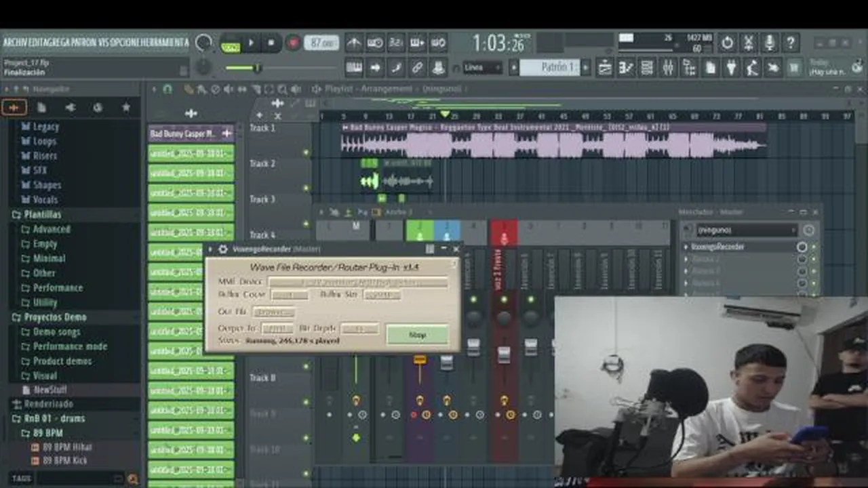Open the (ninguno) mixer preset dropdown
The height and width of the screenshot is (488, 868).
pos(746,230)
